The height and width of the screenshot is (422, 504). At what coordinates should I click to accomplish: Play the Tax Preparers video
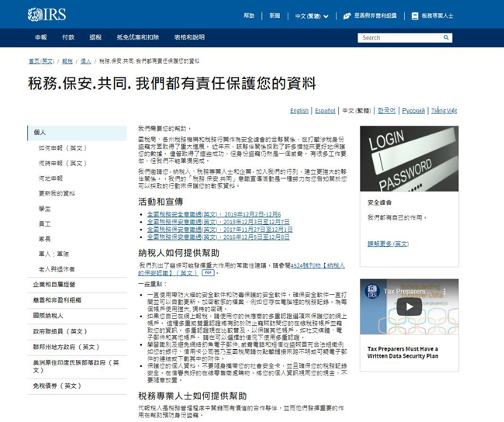click(x=409, y=306)
